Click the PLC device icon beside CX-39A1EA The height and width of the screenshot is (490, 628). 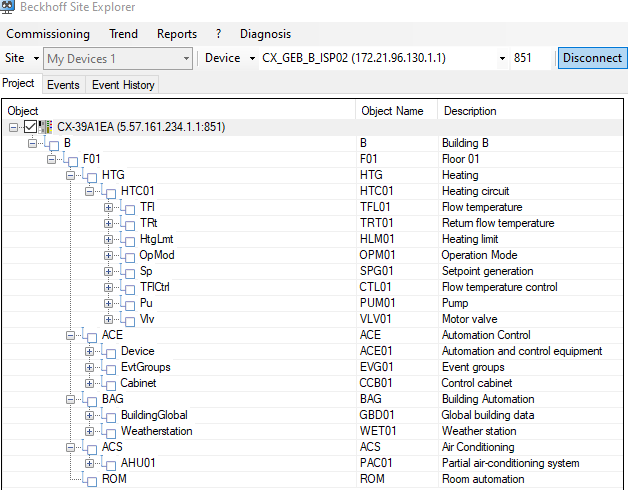coord(46,127)
